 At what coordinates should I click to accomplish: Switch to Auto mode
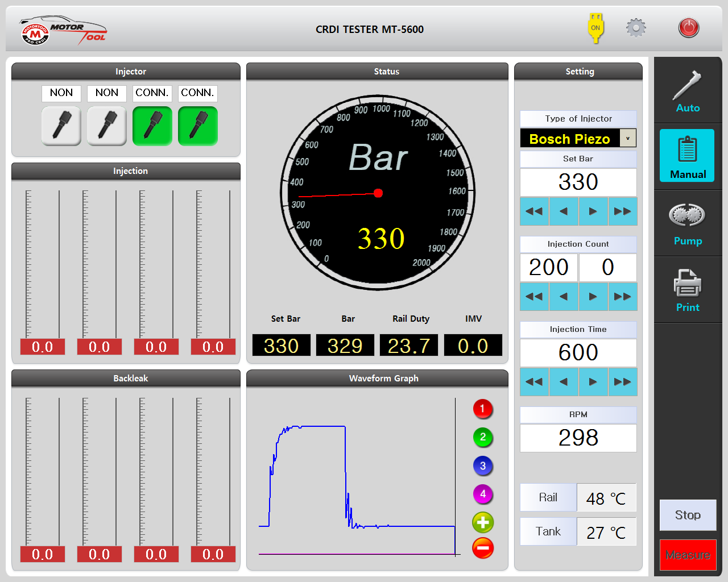point(688,91)
